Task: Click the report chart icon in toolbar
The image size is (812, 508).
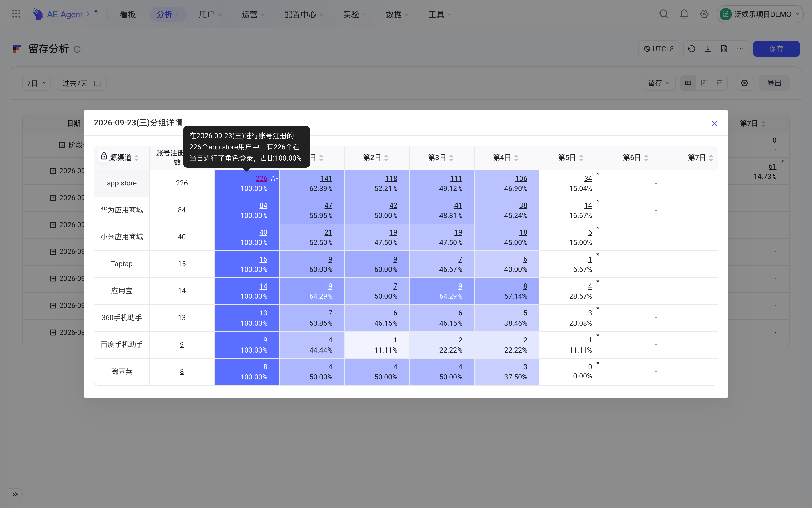Action: (x=724, y=49)
